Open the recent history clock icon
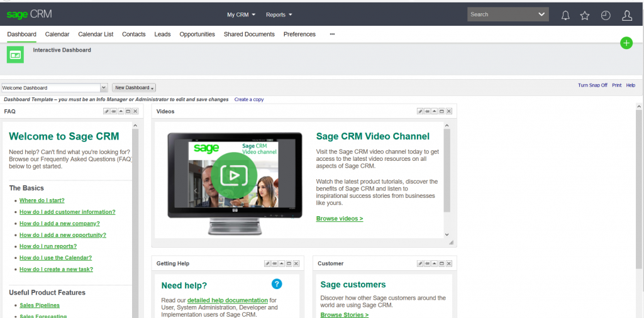The image size is (644, 318). pos(606,15)
